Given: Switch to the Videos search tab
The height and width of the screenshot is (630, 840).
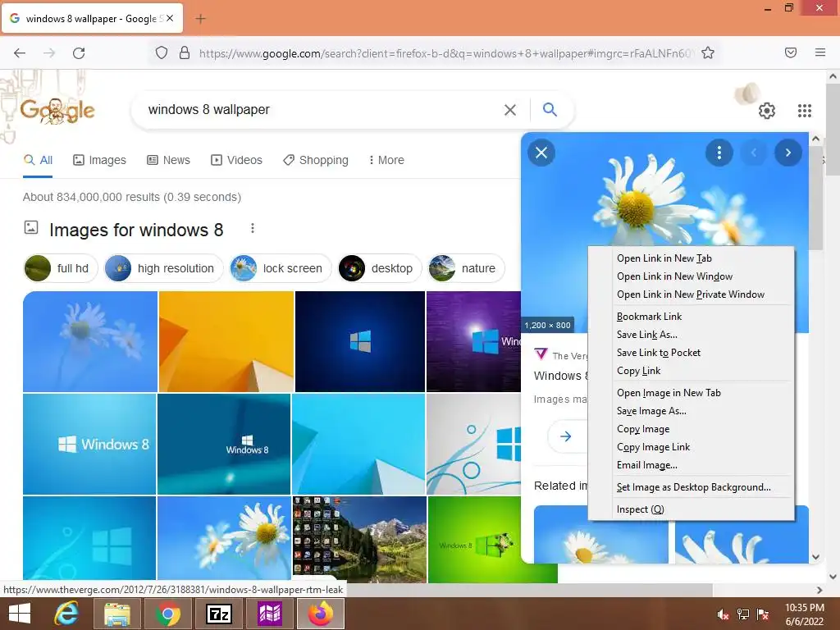Looking at the screenshot, I should coord(237,160).
